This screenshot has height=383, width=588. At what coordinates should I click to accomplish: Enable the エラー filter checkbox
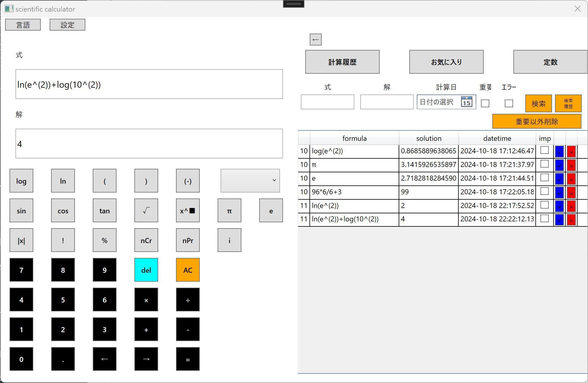[509, 103]
